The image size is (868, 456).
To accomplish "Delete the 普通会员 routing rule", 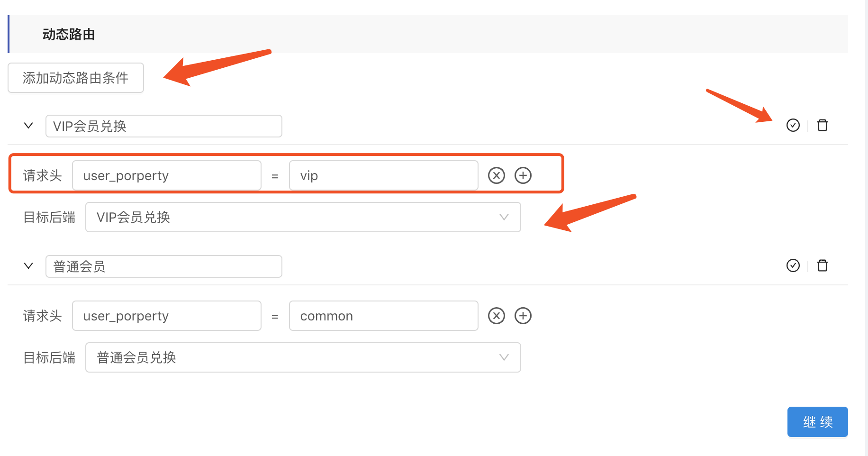I will click(823, 265).
